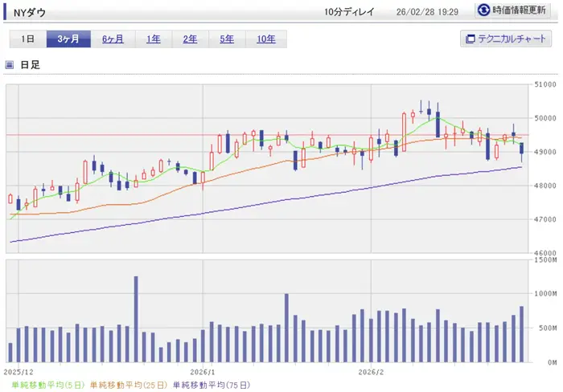Open the 2年 chart range

[x=190, y=39]
